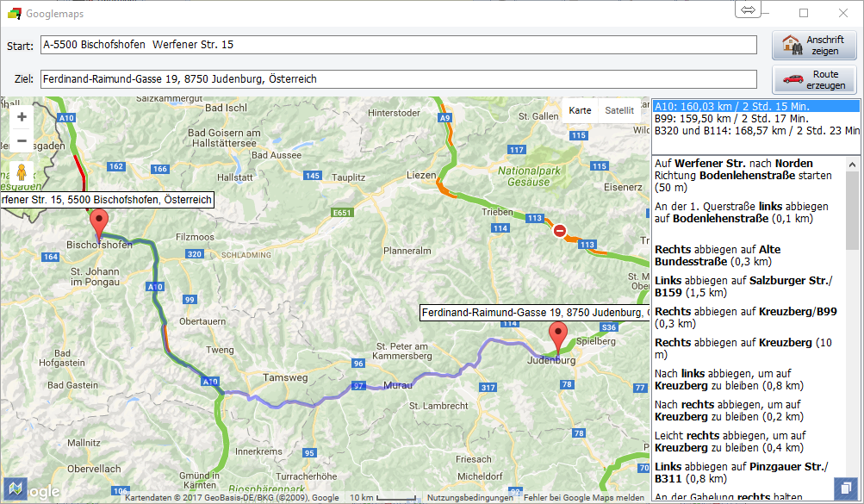Switch map to Karte view
Image resolution: width=864 pixels, height=504 pixels.
click(580, 110)
